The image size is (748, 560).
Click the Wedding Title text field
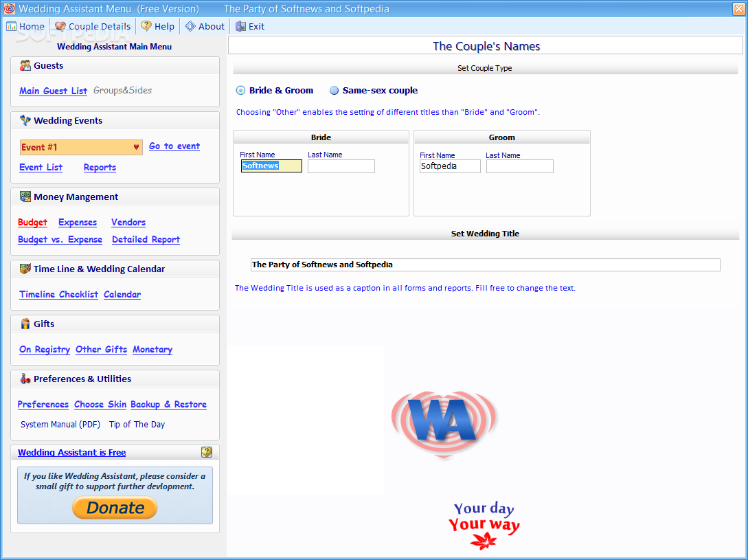pyautogui.click(x=485, y=265)
